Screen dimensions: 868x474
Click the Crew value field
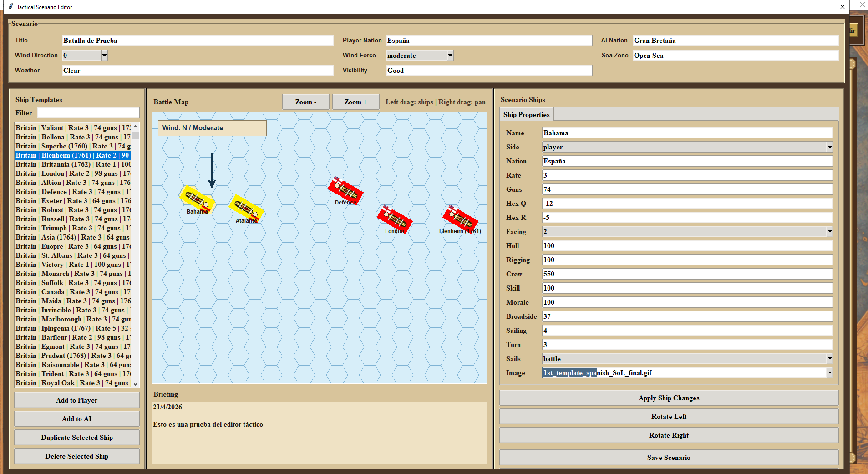pyautogui.click(x=687, y=274)
